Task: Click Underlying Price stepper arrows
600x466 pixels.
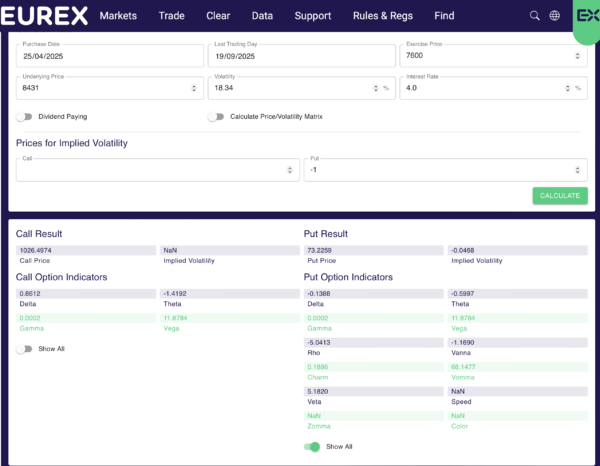Action: [x=194, y=88]
